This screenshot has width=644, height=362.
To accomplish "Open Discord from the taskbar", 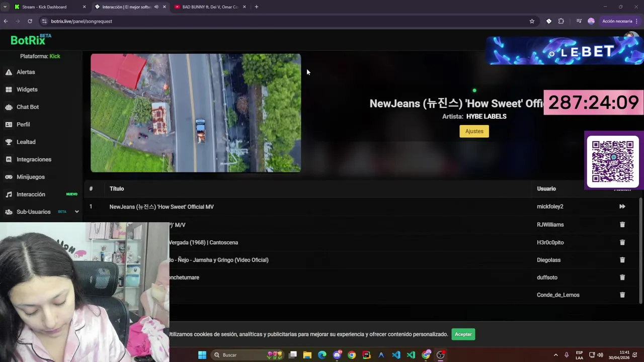I will click(x=337, y=355).
